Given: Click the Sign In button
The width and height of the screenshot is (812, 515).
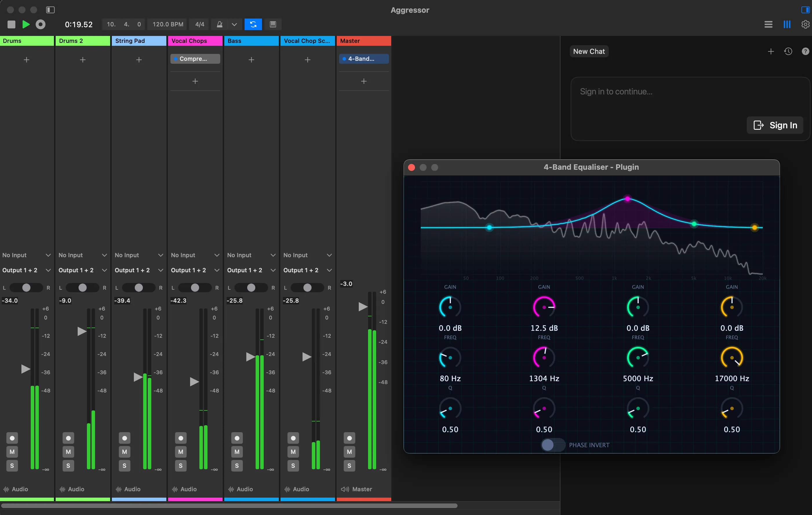Looking at the screenshot, I should coord(775,125).
